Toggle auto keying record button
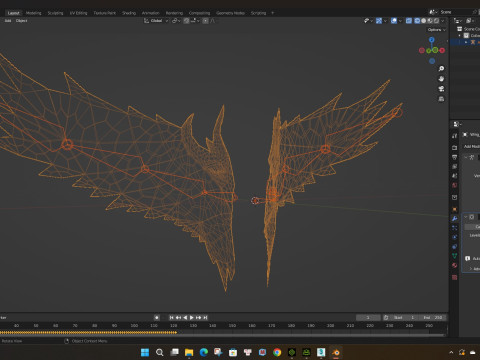 [157, 317]
